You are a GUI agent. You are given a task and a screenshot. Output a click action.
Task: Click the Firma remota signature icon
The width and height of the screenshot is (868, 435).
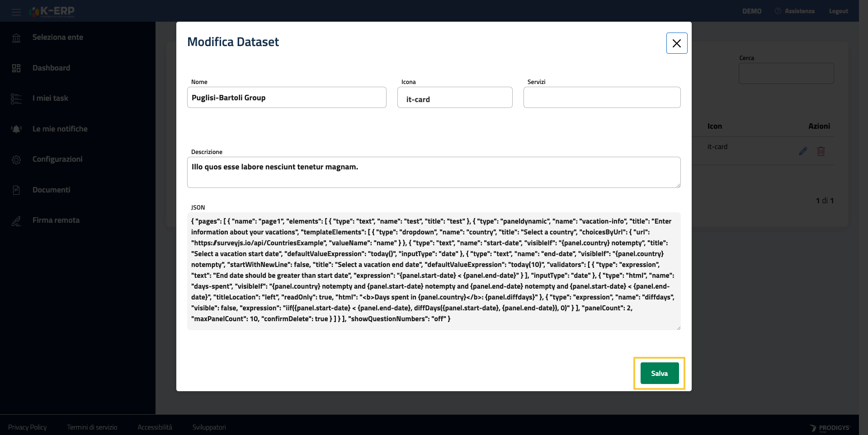pyautogui.click(x=16, y=221)
